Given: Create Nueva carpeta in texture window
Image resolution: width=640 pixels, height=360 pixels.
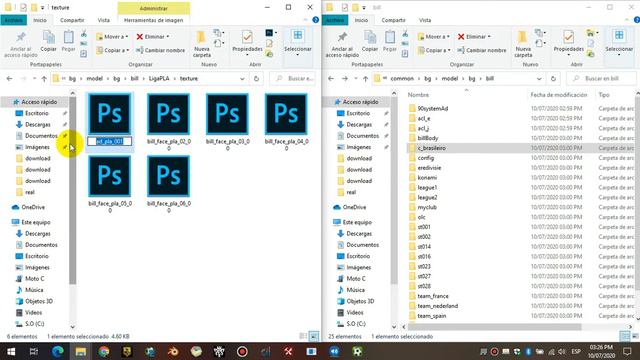Looking at the screenshot, I should coord(202,44).
